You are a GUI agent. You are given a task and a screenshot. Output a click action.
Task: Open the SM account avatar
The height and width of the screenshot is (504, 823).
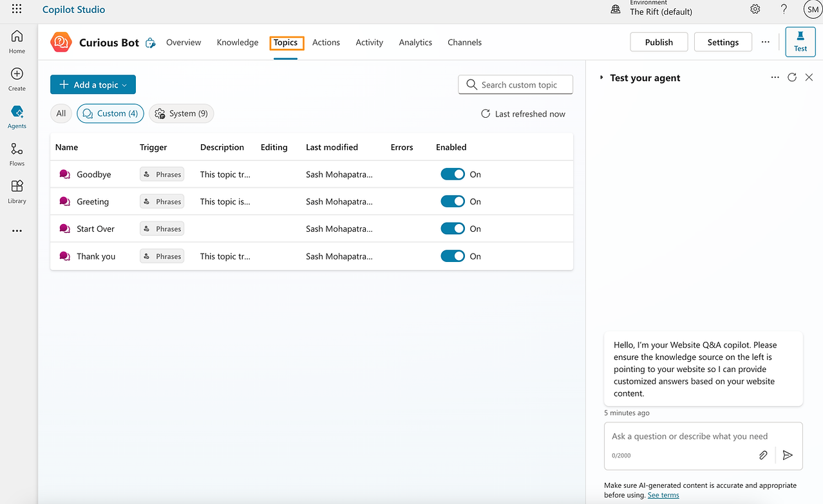812,10
